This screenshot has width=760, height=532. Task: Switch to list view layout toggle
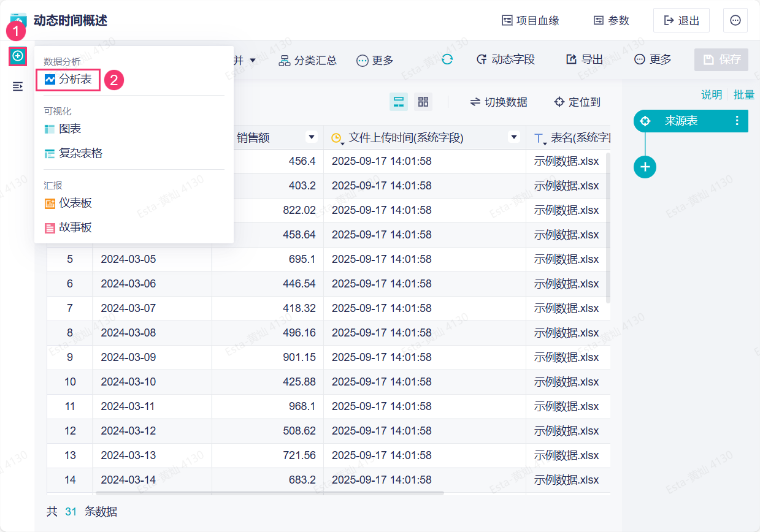(x=399, y=102)
